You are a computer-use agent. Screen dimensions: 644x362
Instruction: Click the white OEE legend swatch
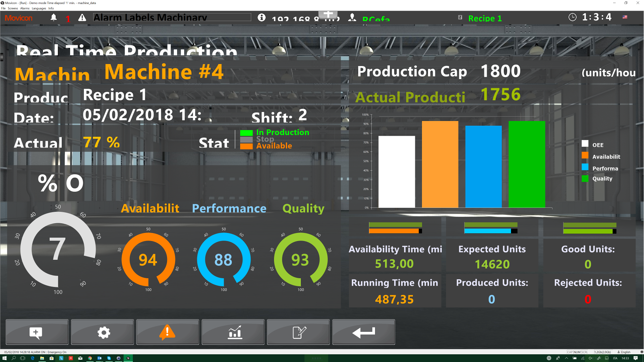[585, 143]
